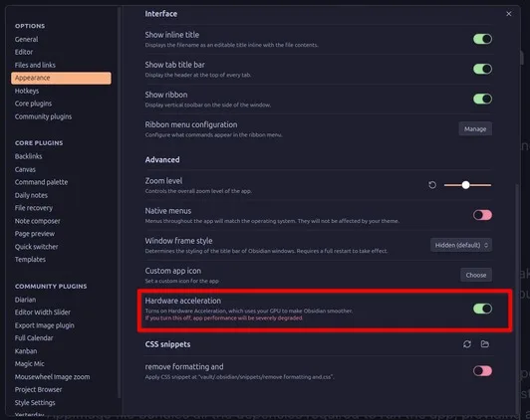Enable Native menus
The image size is (530, 420).
482,215
